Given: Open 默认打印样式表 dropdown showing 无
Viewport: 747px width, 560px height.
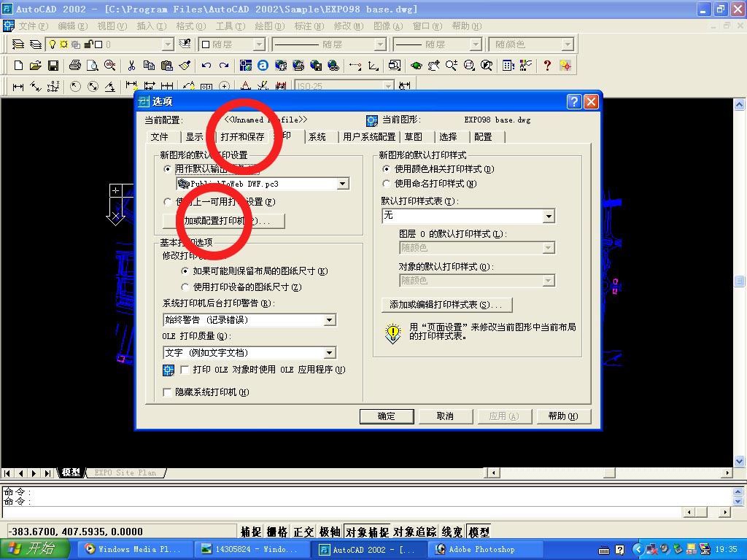Looking at the screenshot, I should click(x=549, y=217).
